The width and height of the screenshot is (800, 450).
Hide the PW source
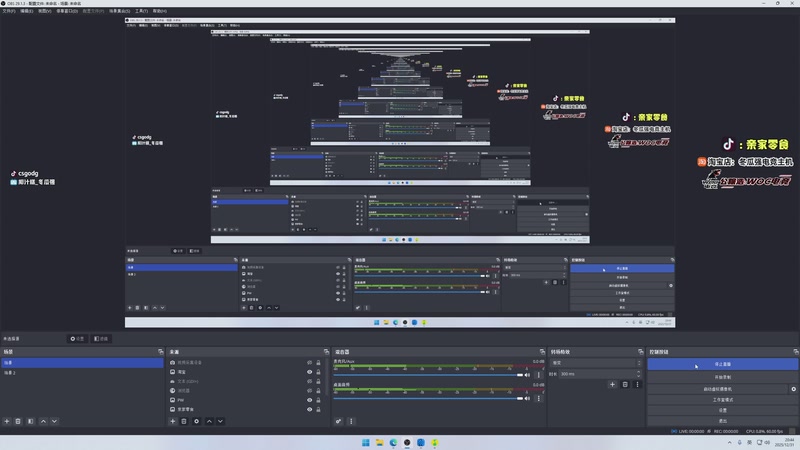point(309,400)
